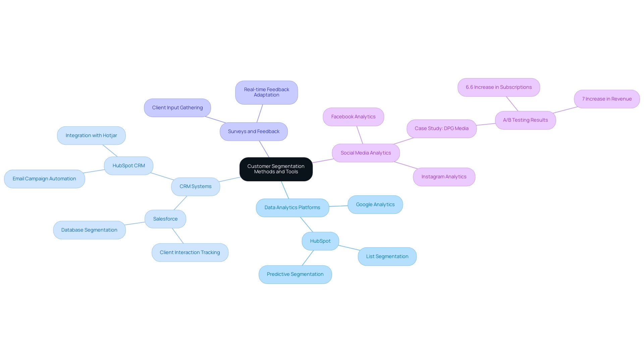
Task: Collapse the Data Analytics Platforms subtree
Action: pos(292,207)
